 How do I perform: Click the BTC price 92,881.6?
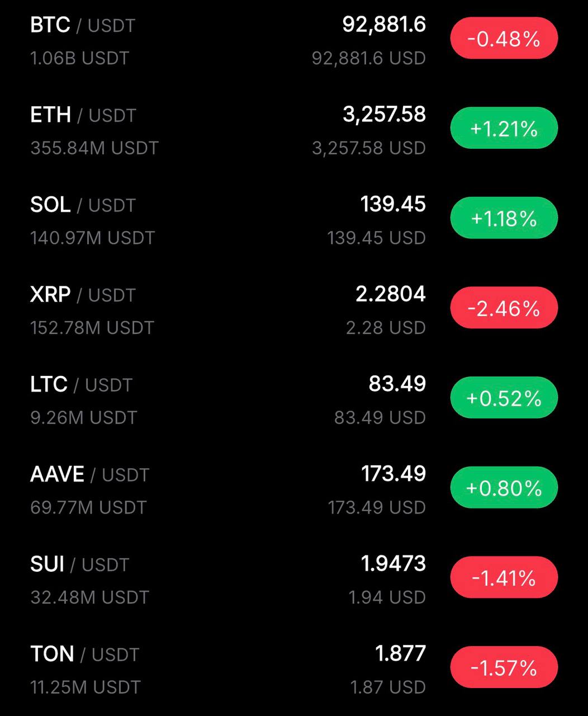[x=384, y=25]
